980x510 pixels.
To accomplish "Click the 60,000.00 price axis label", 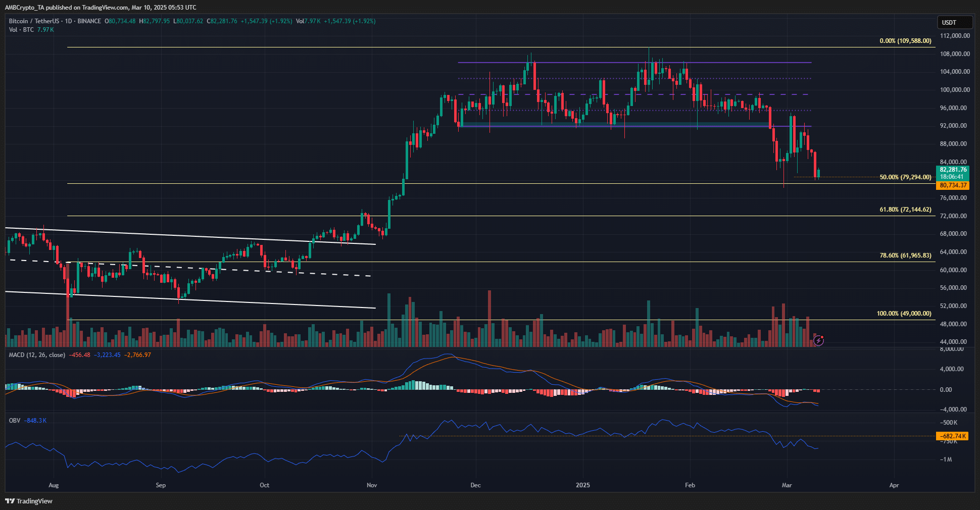I will point(953,270).
